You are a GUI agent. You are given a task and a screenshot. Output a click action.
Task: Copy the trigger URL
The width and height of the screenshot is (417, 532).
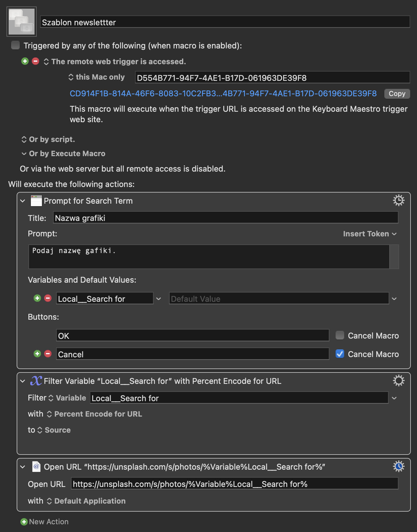[397, 94]
